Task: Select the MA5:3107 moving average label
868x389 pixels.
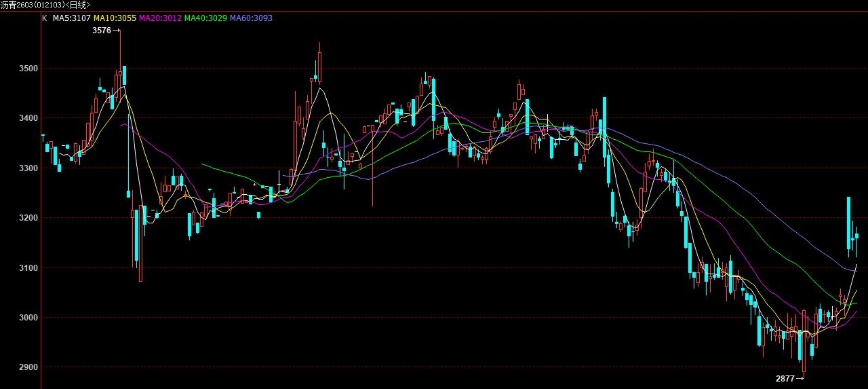Action: pos(71,18)
